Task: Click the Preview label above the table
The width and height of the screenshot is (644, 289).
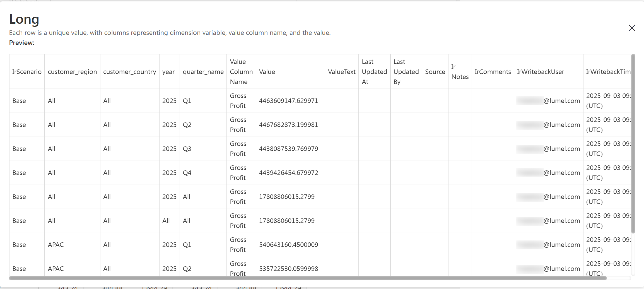Action: [x=22, y=43]
